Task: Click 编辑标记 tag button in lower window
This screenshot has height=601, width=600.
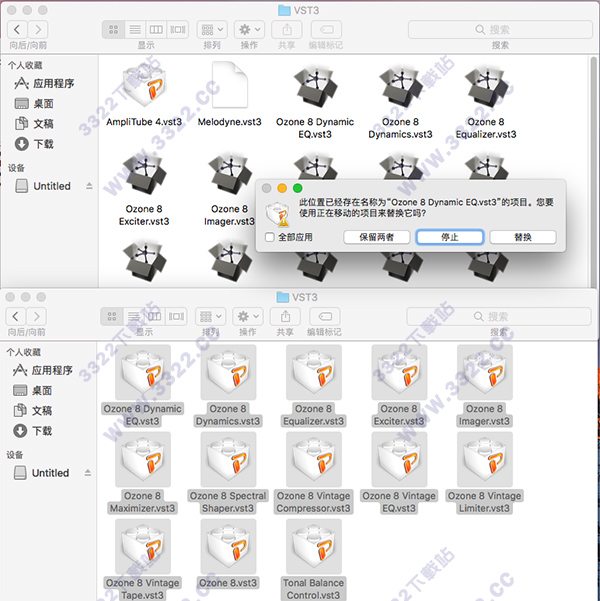Action: [325, 317]
